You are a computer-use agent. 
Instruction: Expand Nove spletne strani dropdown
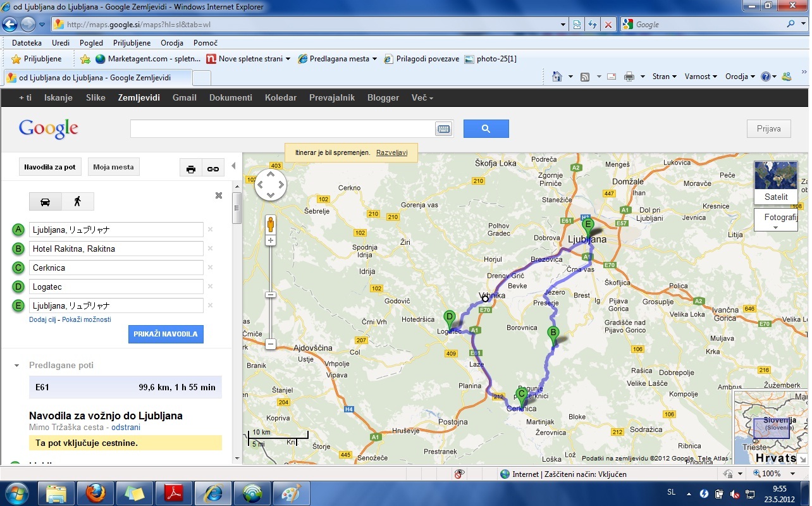288,59
